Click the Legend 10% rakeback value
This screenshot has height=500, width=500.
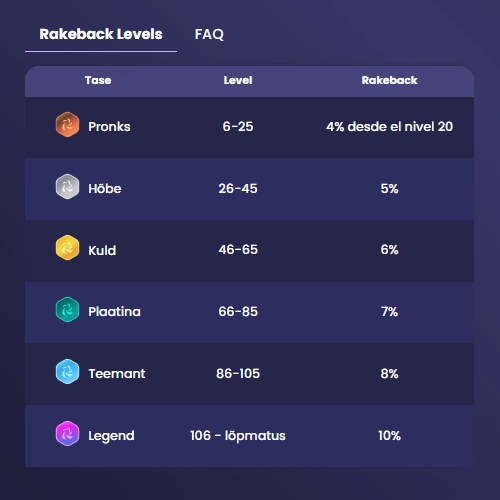click(x=389, y=436)
